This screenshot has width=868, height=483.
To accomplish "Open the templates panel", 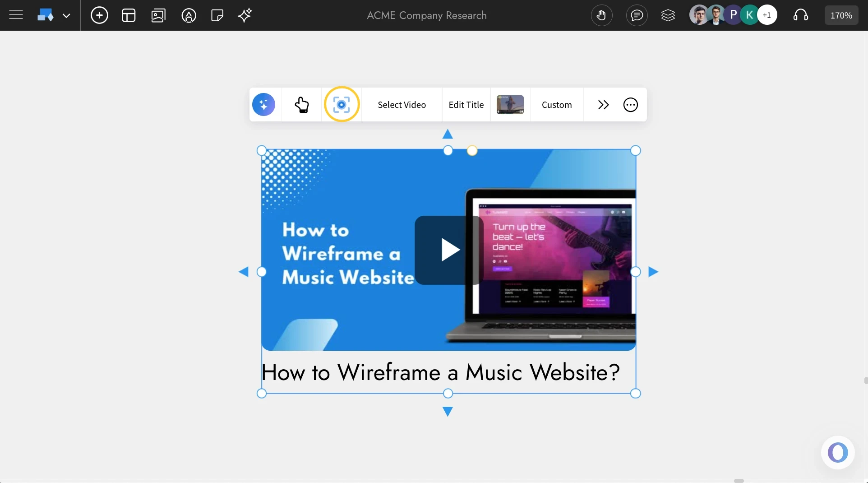I will tap(129, 15).
